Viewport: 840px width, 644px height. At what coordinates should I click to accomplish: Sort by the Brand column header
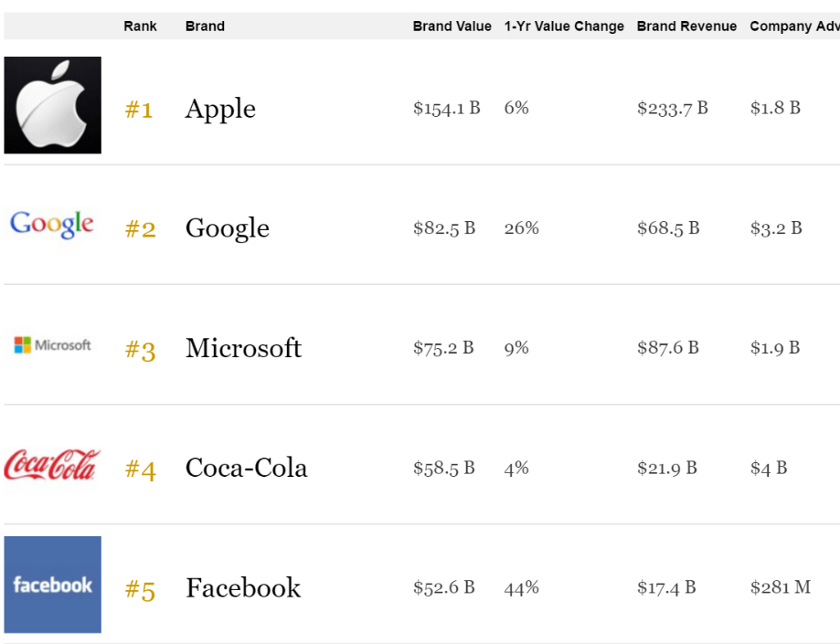205,26
